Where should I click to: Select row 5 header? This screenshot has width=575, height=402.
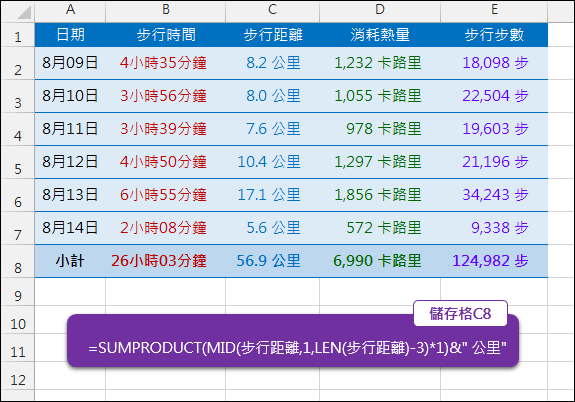coord(18,162)
